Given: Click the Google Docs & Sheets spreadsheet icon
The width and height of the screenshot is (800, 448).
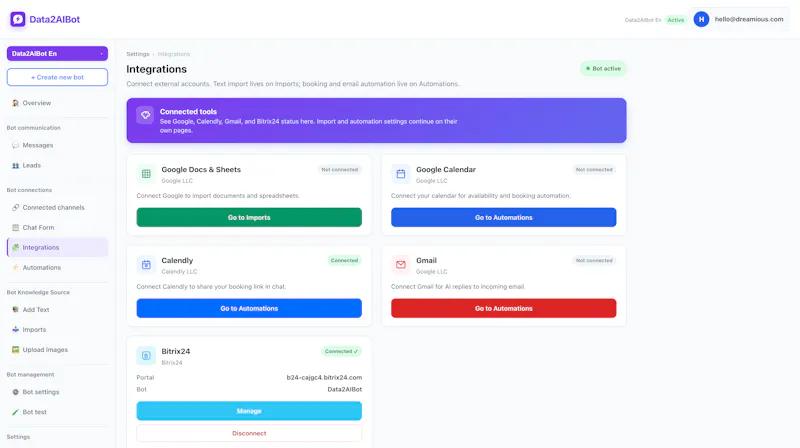Looking at the screenshot, I should click(x=146, y=173).
